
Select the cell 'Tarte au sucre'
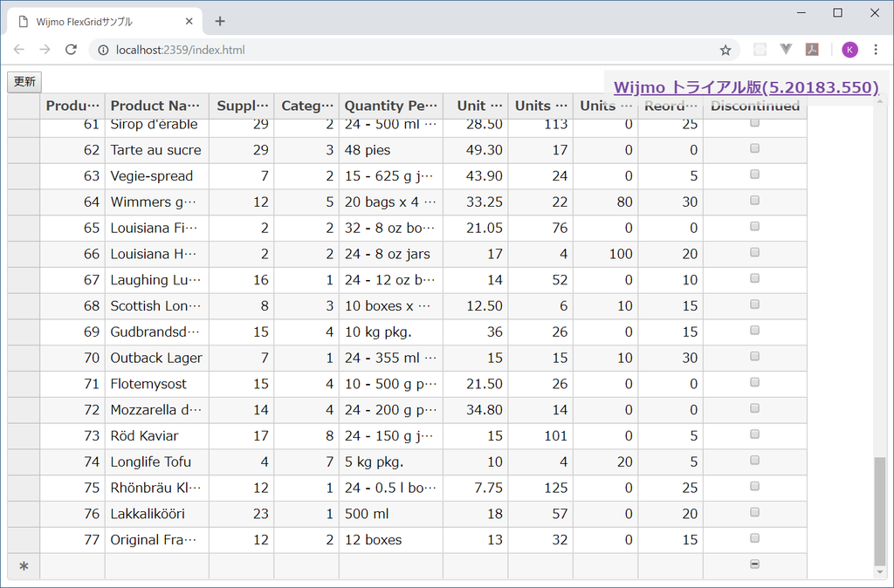pos(157,150)
